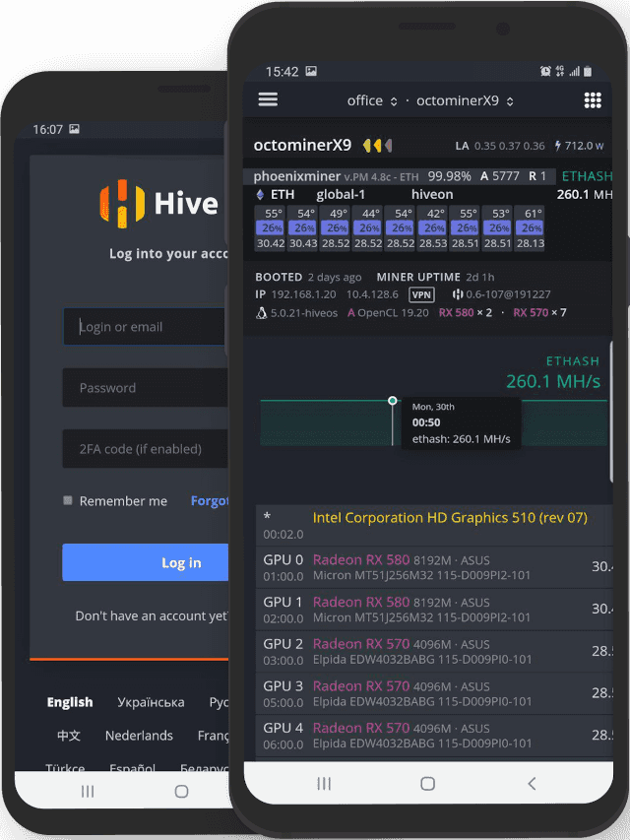The image size is (630, 840).
Task: Click the Intel Corporation HD Graphics 510 row
Action: click(x=434, y=525)
